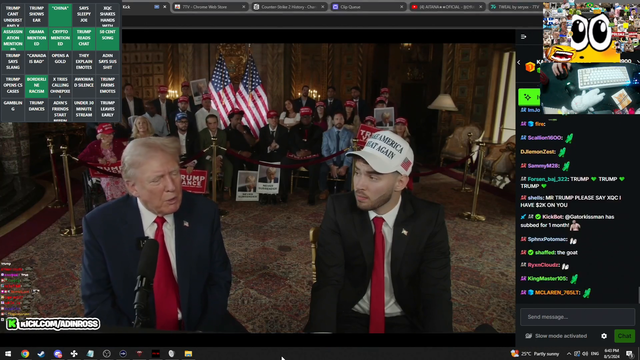Click the 'SAYS SLEEPY JOE' bingo square
Image resolution: width=640 pixels, height=360 pixels.
click(x=84, y=15)
